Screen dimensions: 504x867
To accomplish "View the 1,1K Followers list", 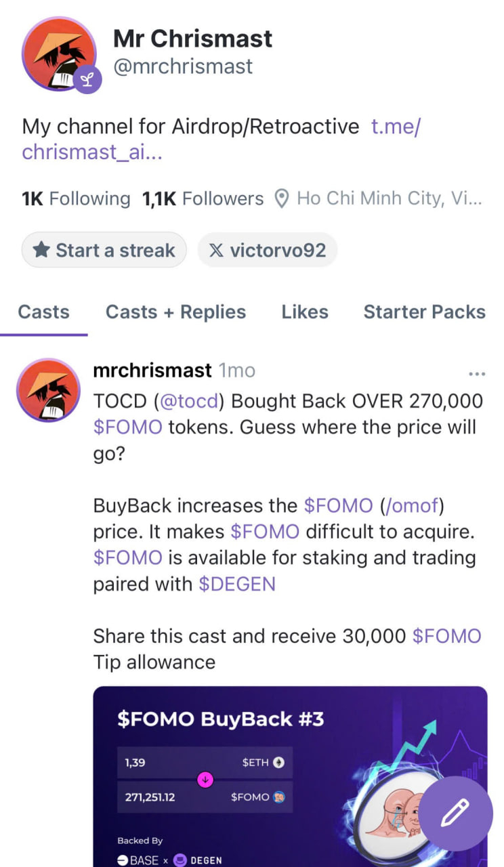I will [203, 198].
